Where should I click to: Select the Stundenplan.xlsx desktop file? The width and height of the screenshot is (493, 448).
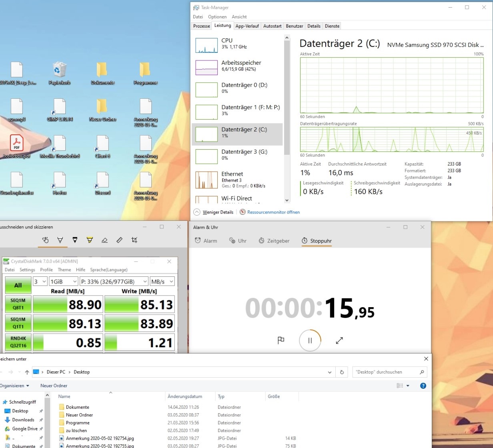pos(17,184)
